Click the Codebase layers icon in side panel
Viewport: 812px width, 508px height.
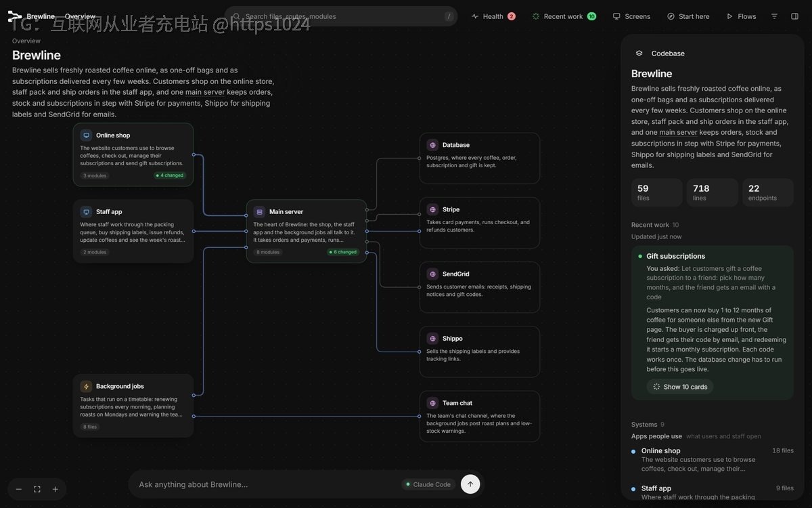pos(639,54)
